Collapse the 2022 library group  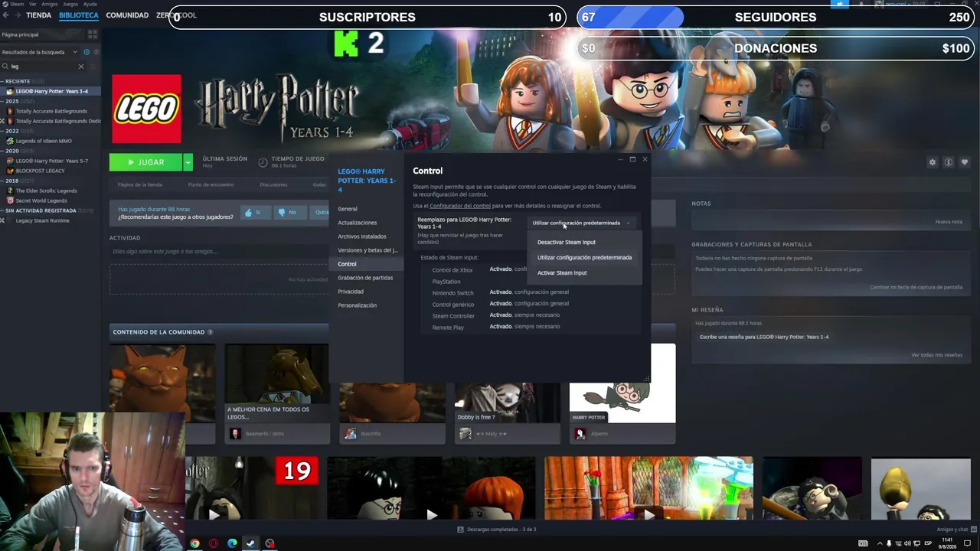[3, 131]
